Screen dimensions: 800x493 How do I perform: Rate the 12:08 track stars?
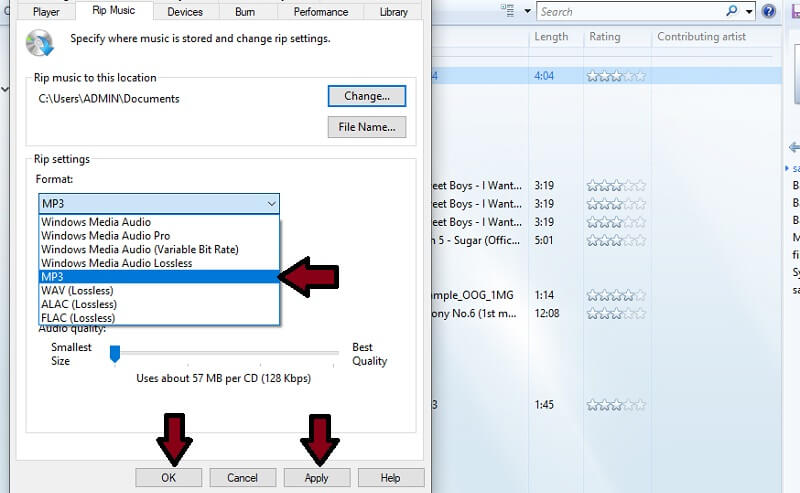click(x=616, y=313)
